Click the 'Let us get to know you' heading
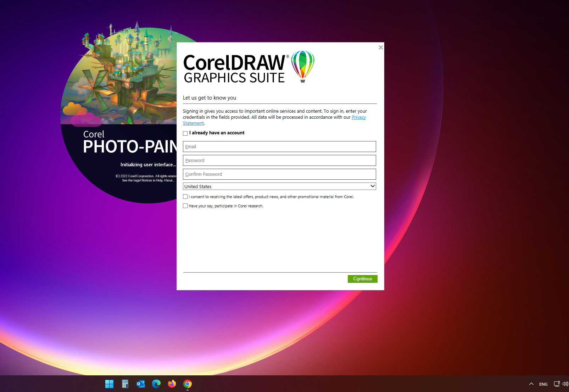 click(210, 98)
